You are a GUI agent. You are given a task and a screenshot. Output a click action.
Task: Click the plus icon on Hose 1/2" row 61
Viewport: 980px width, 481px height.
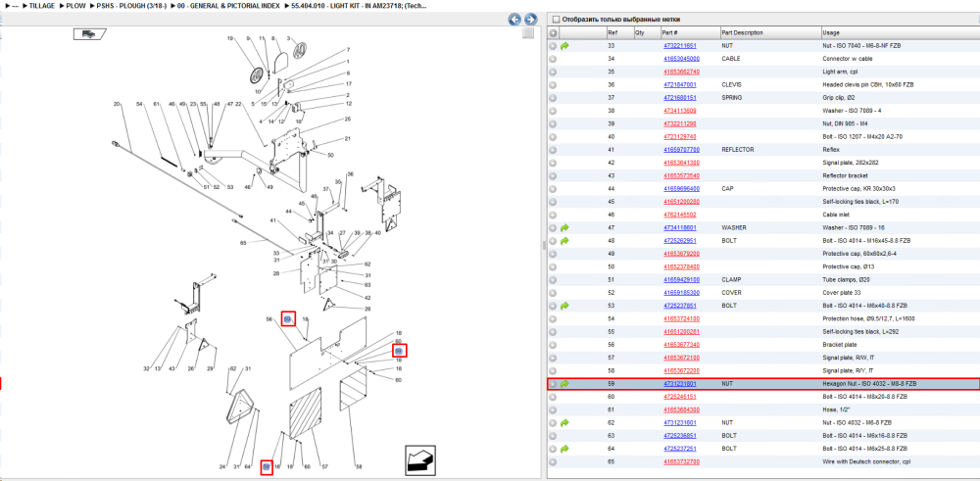[553, 409]
